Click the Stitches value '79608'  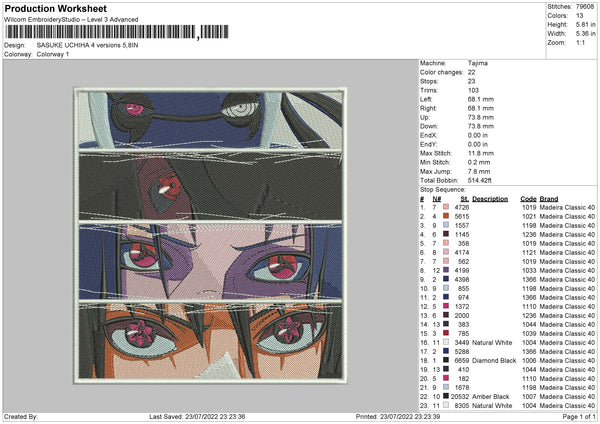tap(585, 7)
